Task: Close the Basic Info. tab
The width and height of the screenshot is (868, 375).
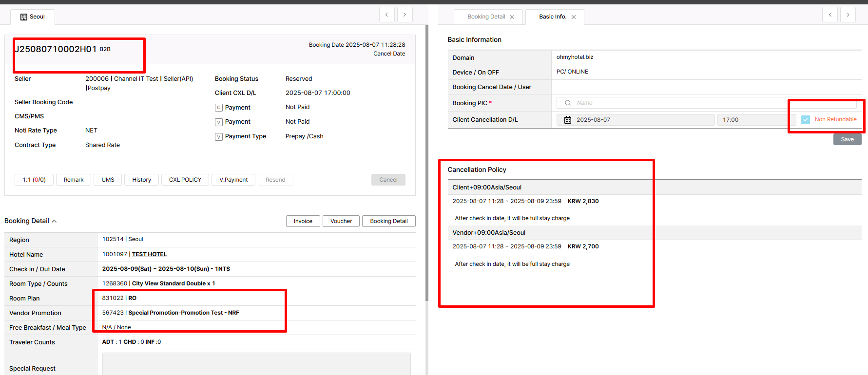Action: click(574, 17)
